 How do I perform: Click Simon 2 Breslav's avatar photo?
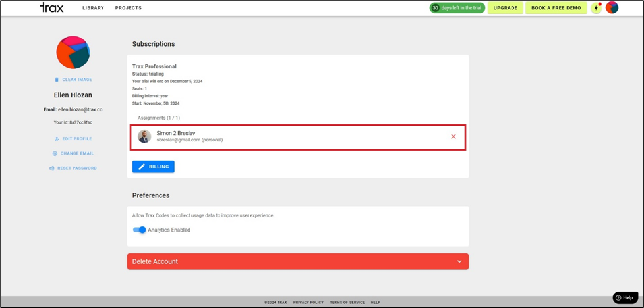click(144, 137)
